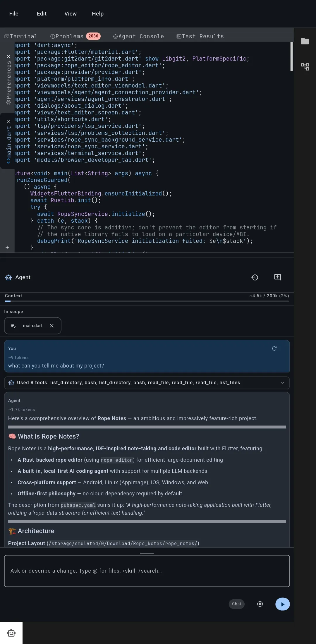Click the agent robot icon at bottom left
This screenshot has width=316, height=644.
click(11, 633)
